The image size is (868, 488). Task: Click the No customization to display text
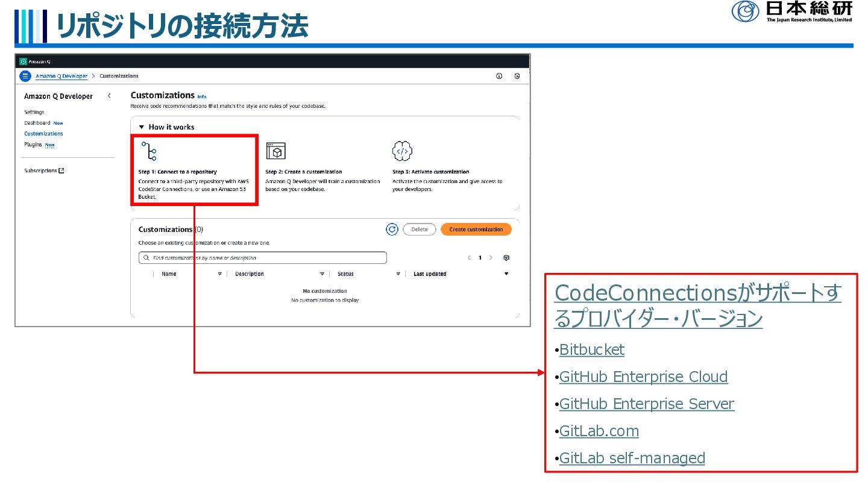[325, 300]
